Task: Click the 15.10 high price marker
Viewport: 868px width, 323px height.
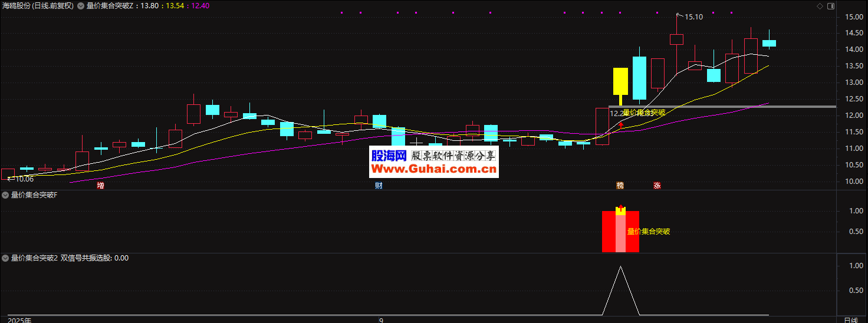Action: 693,17
